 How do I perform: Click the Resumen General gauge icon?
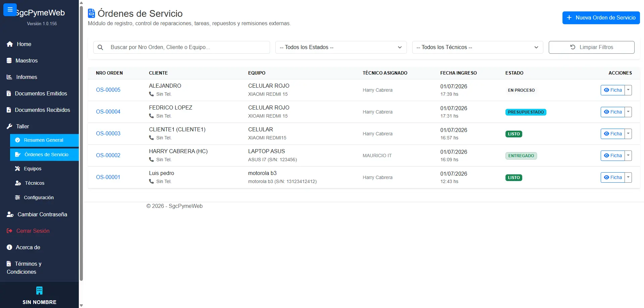tap(18, 140)
